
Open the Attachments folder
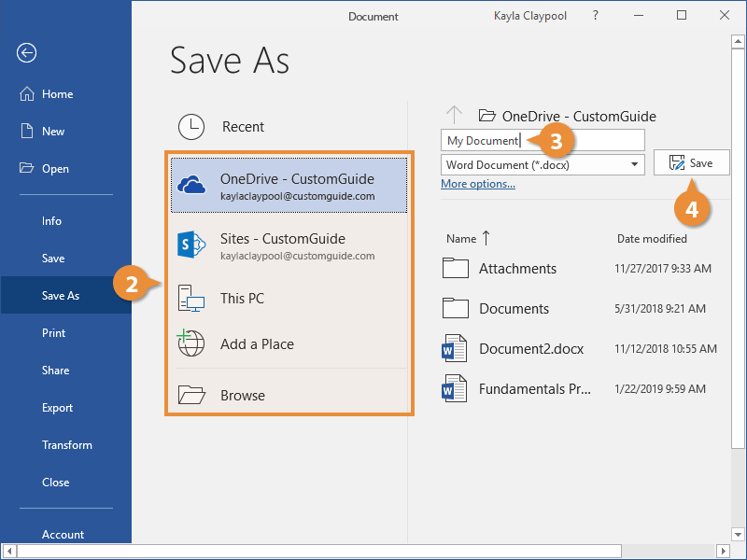pyautogui.click(x=517, y=269)
